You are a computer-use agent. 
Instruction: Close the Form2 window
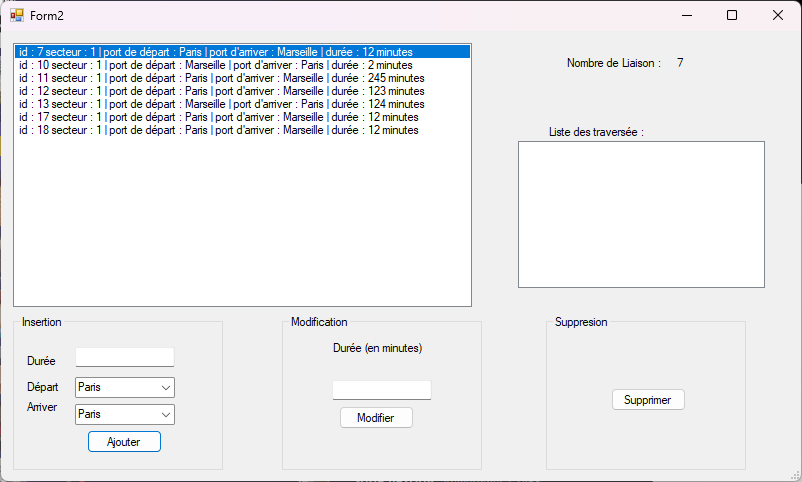pyautogui.click(x=778, y=15)
